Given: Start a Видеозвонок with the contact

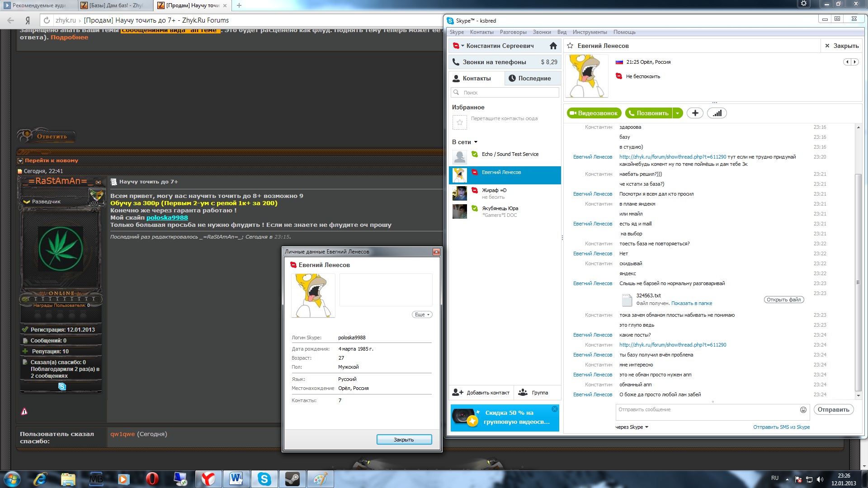Looking at the screenshot, I should pyautogui.click(x=594, y=113).
